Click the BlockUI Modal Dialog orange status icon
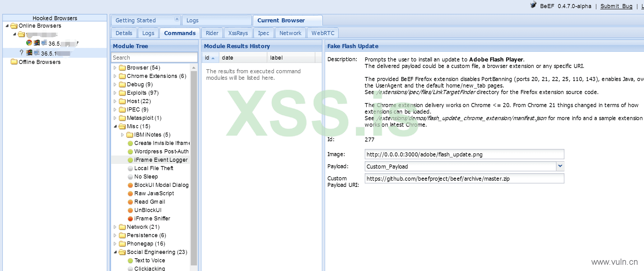This screenshot has height=271, width=644. (130, 185)
